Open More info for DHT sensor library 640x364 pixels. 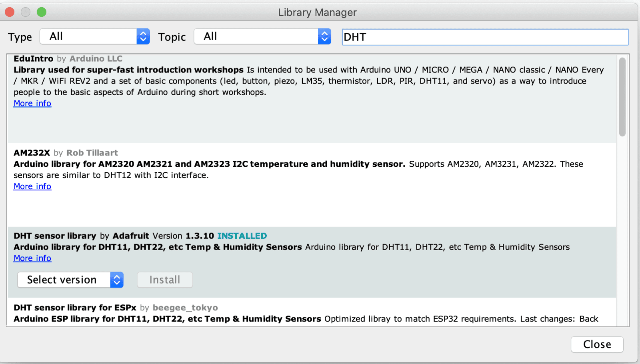(32, 258)
